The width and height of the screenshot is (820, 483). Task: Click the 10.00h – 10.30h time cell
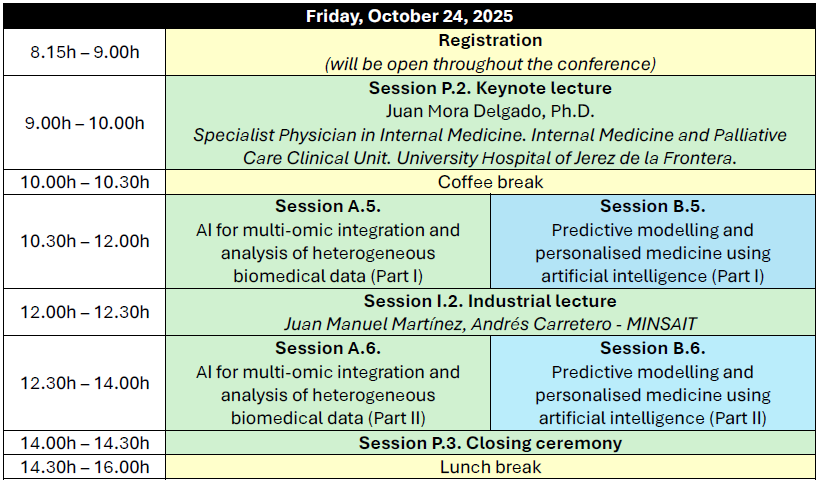click(x=84, y=182)
